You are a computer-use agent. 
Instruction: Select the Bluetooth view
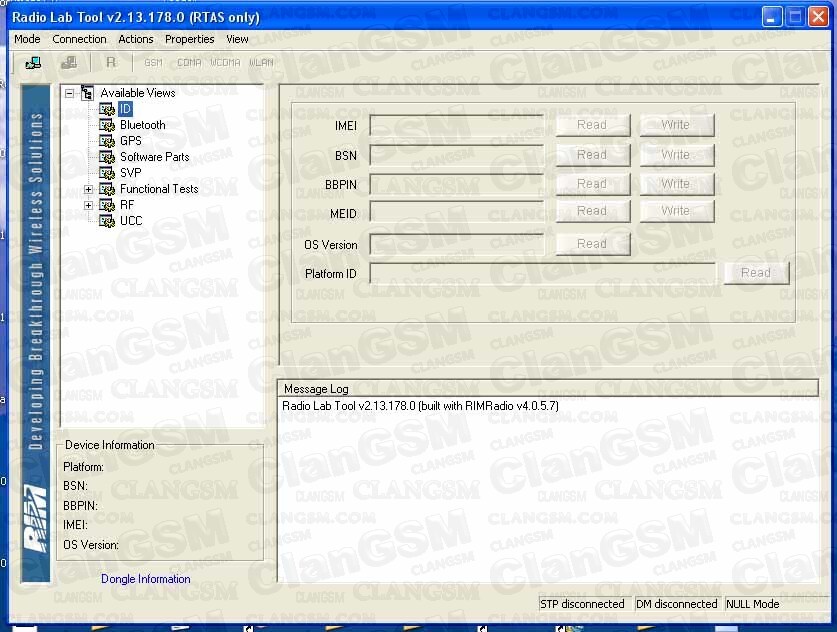click(x=143, y=125)
